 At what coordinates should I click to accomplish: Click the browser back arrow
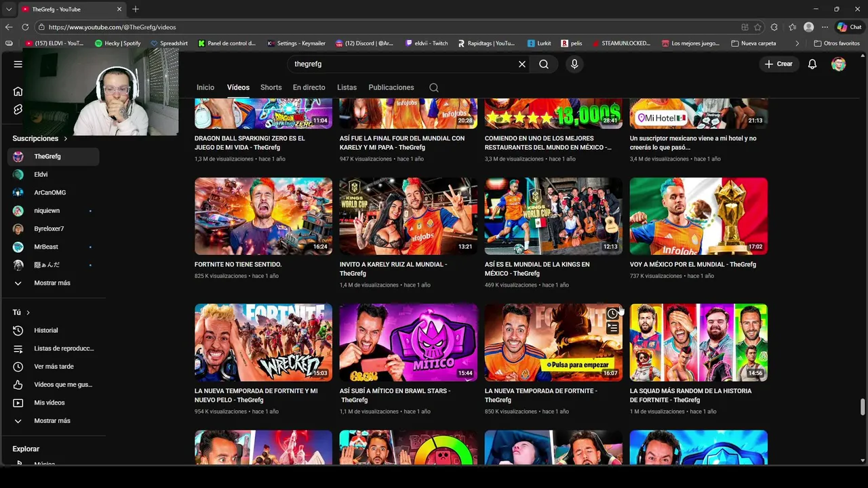click(x=9, y=27)
